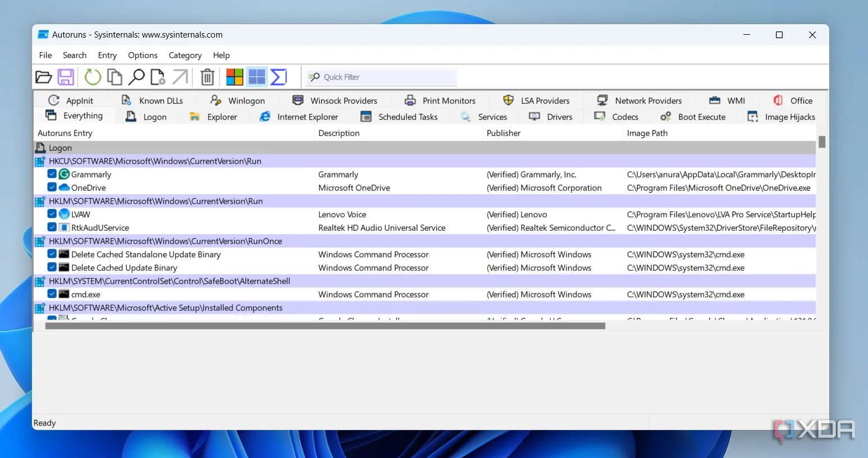Click inside the Quick Filter box
Screen dimensions: 868x458
click(x=381, y=77)
